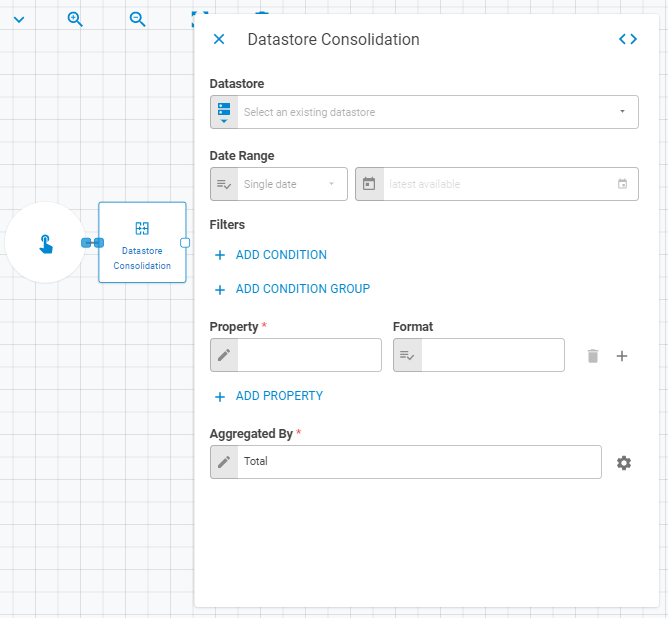This screenshot has width=668, height=618.
Task: Click the plus icon beside Format field
Action: click(x=622, y=356)
